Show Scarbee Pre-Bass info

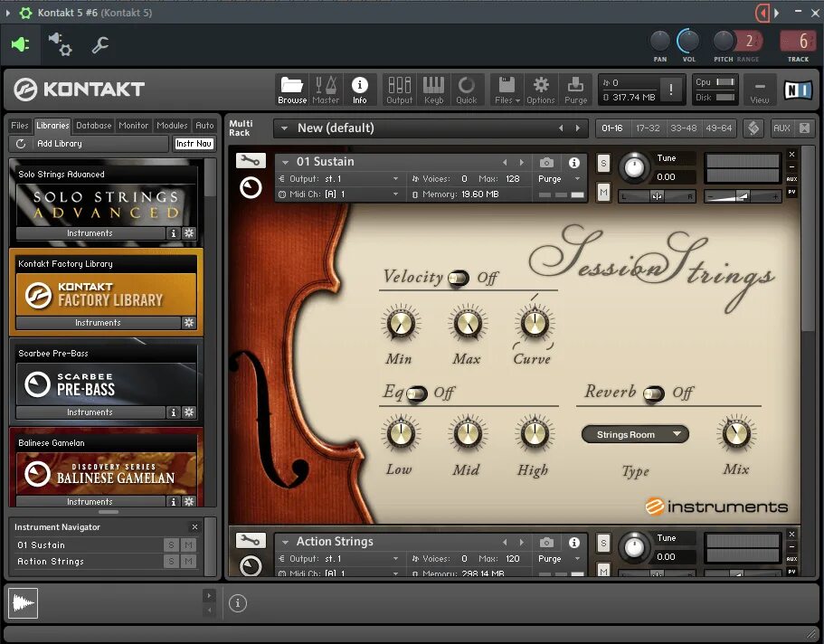click(x=174, y=412)
